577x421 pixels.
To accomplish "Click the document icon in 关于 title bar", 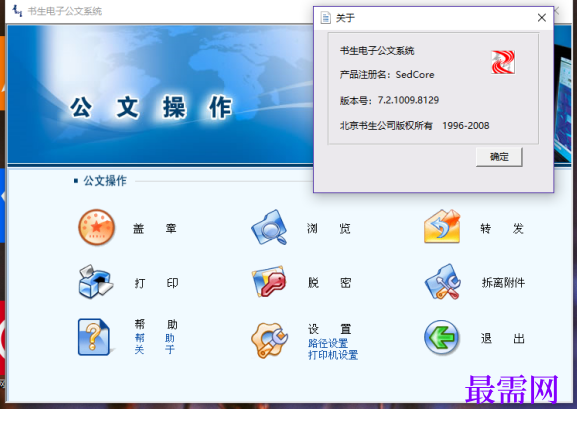I will [x=325, y=18].
